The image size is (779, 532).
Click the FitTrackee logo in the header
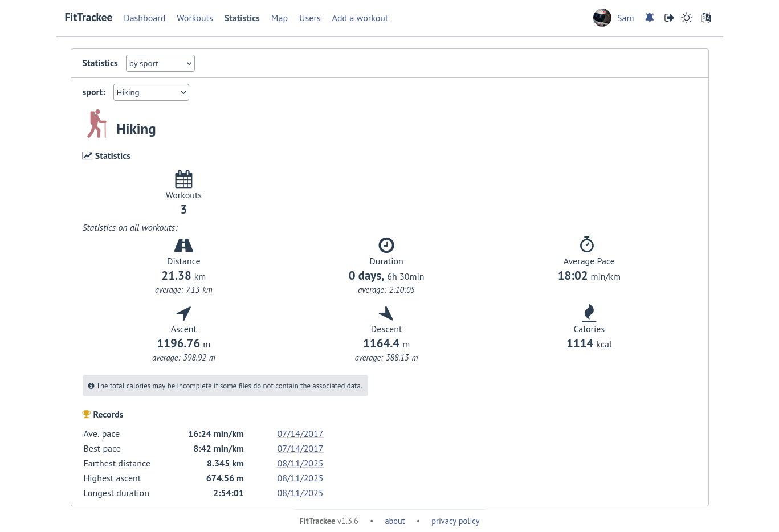[88, 18]
